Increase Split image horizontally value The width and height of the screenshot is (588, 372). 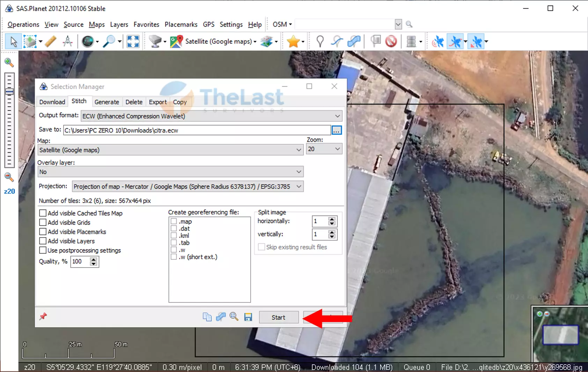pos(332,219)
